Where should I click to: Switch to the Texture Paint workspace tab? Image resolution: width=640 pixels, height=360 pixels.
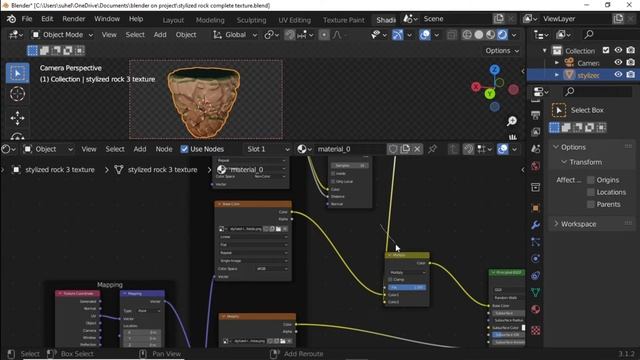click(x=343, y=20)
